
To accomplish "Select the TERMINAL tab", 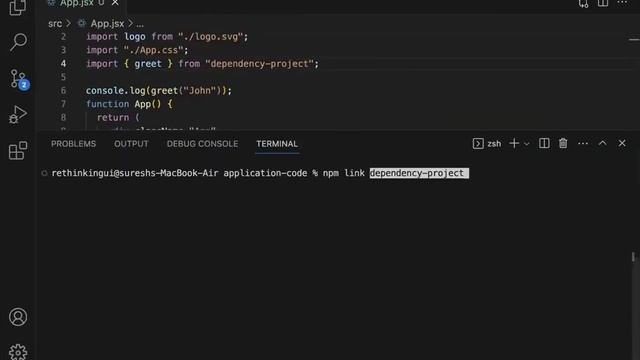I will point(277,144).
